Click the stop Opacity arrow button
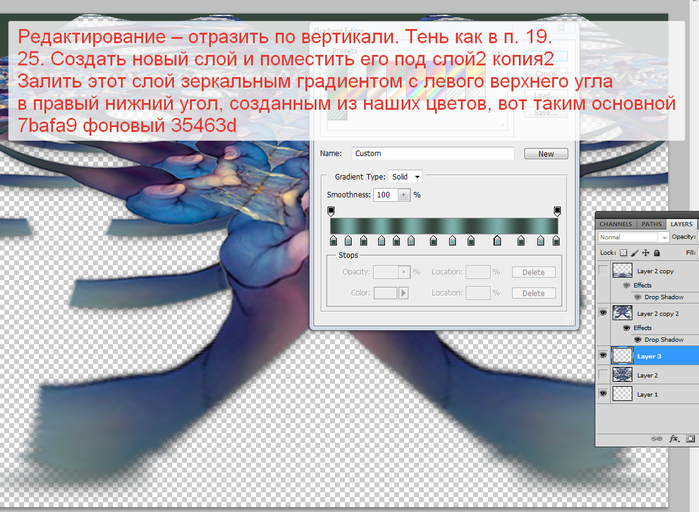This screenshot has width=699, height=512. (404, 272)
